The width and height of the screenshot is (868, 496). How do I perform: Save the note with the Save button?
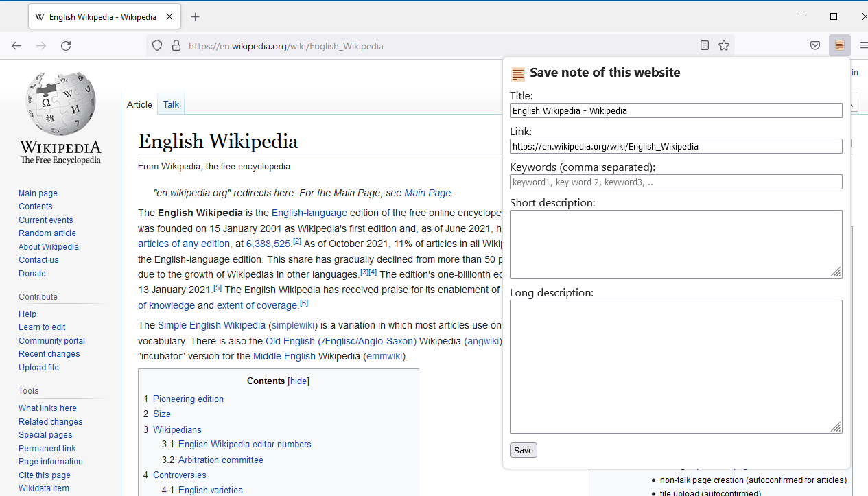tap(523, 450)
